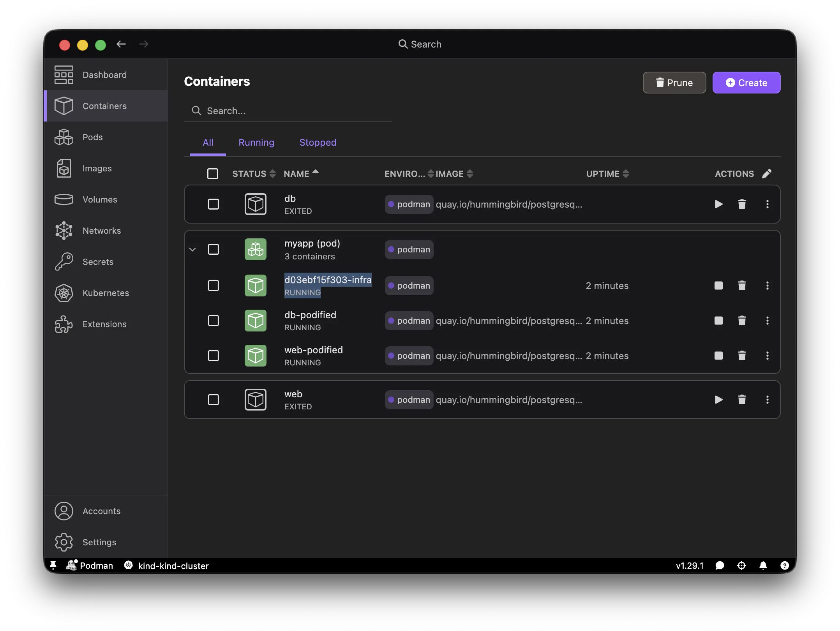
Task: Click the db container status icon
Action: 256,204
